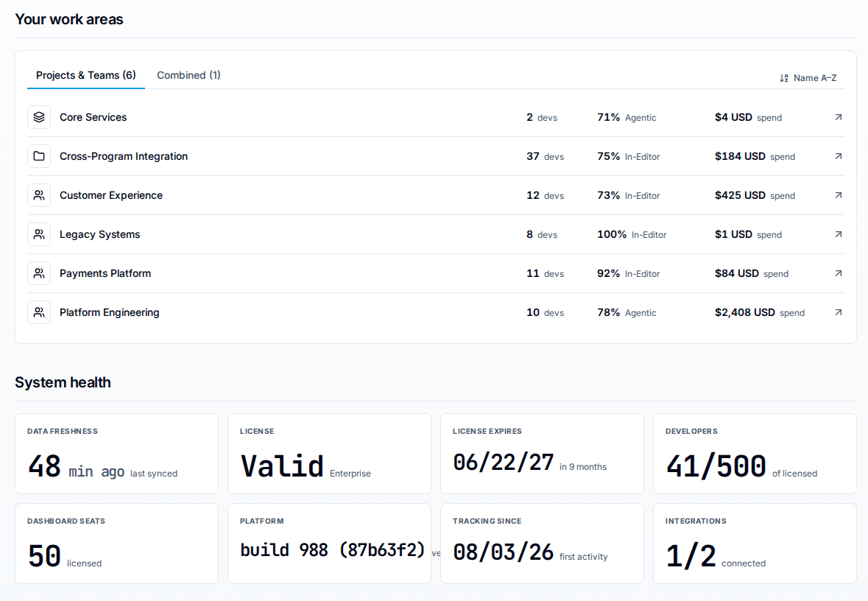
Task: Open the Customer Experience work area
Action: point(436,195)
